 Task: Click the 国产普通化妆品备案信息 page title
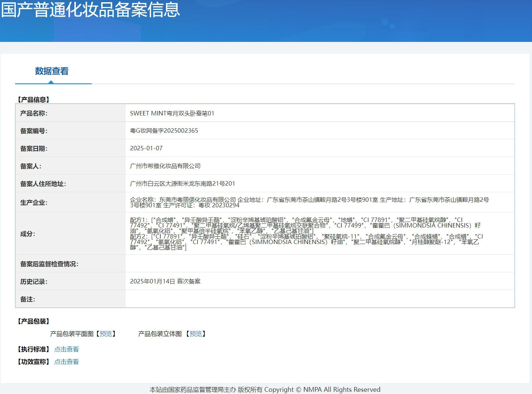tap(91, 10)
